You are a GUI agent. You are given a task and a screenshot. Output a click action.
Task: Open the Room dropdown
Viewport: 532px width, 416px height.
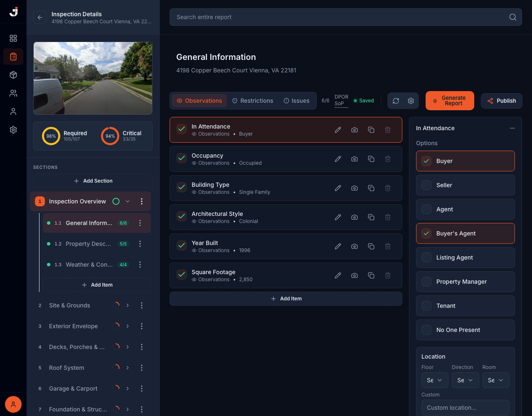[x=496, y=380]
